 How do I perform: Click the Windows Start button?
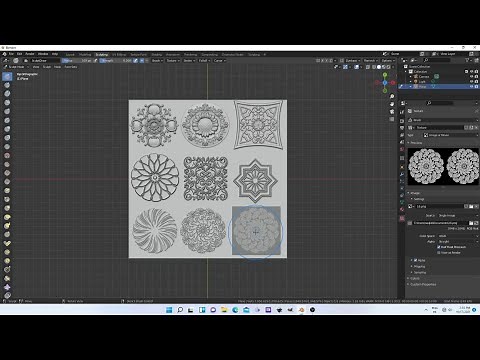pyautogui.click(x=169, y=310)
